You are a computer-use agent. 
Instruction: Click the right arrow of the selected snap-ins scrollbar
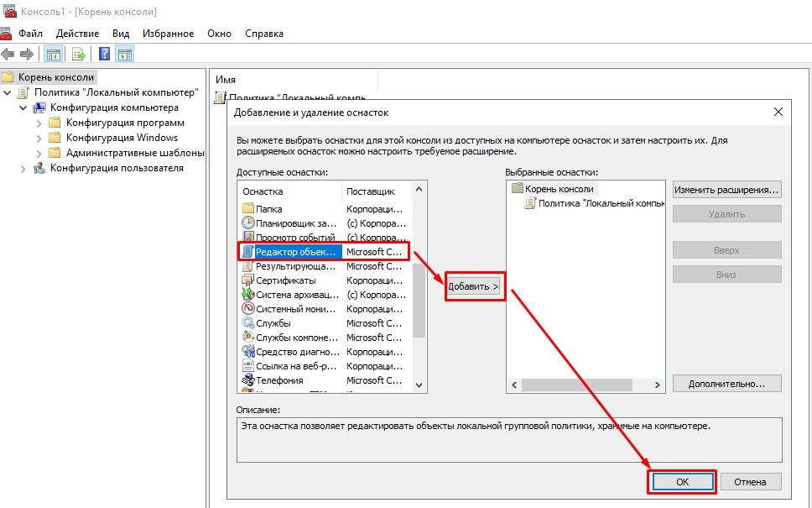pos(657,385)
